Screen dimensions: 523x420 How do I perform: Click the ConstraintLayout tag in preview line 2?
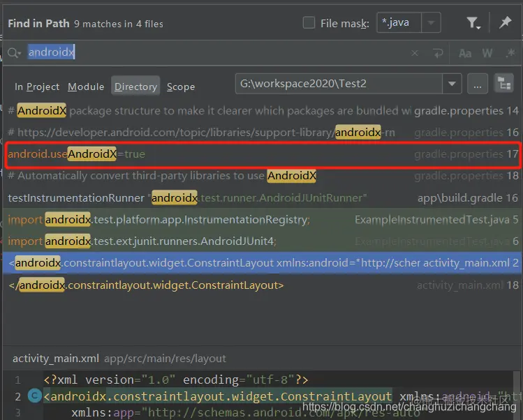tap(218, 396)
